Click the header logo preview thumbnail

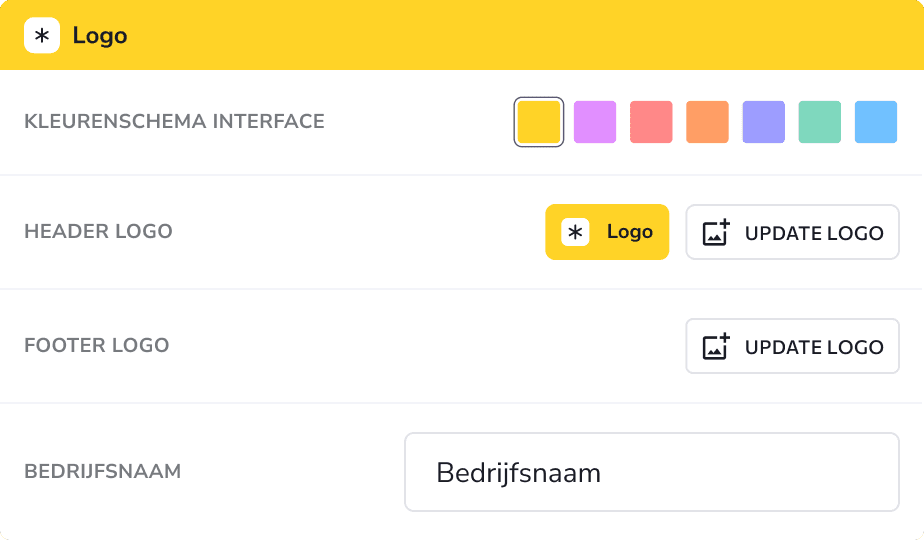click(607, 232)
